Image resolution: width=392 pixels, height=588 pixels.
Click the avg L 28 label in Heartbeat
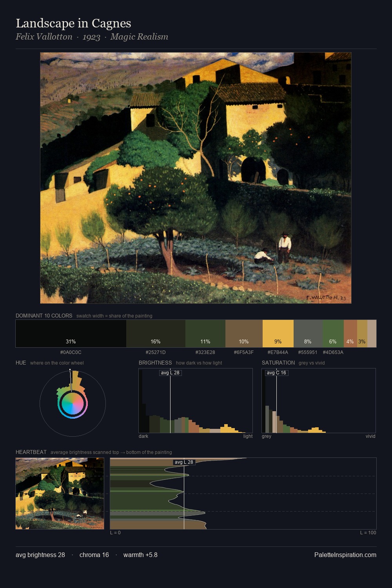184,462
